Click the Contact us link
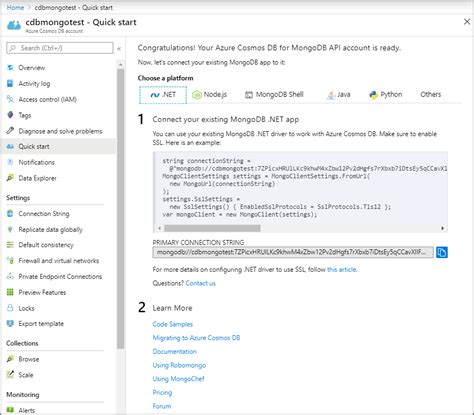The image size is (474, 415). [x=201, y=283]
